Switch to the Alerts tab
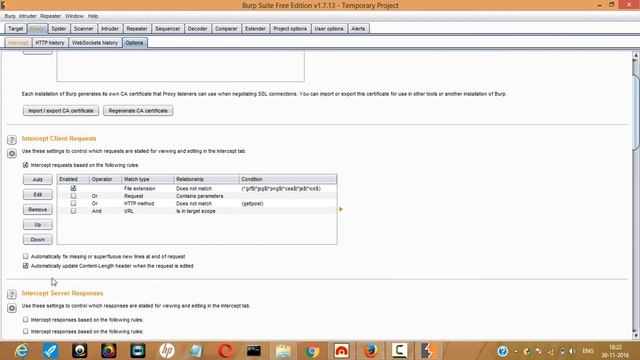The image size is (640, 360). (358, 29)
